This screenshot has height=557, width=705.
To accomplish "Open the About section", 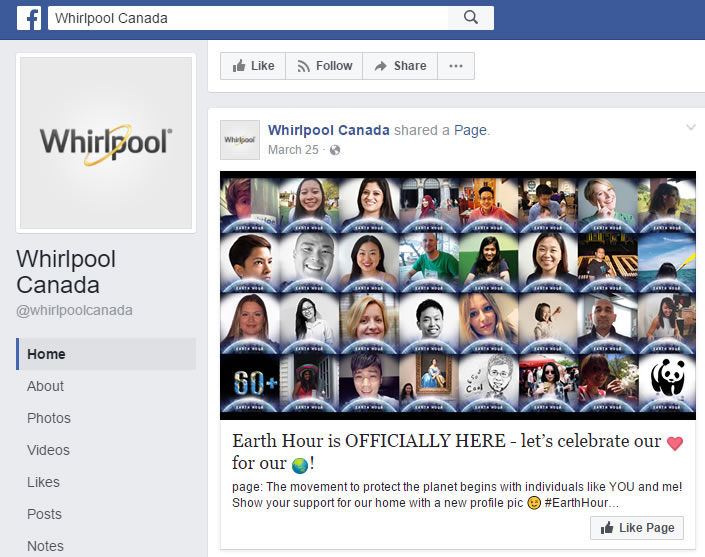I will 45,386.
